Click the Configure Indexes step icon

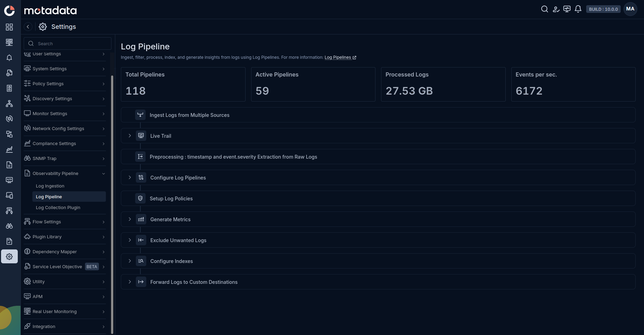click(x=141, y=261)
